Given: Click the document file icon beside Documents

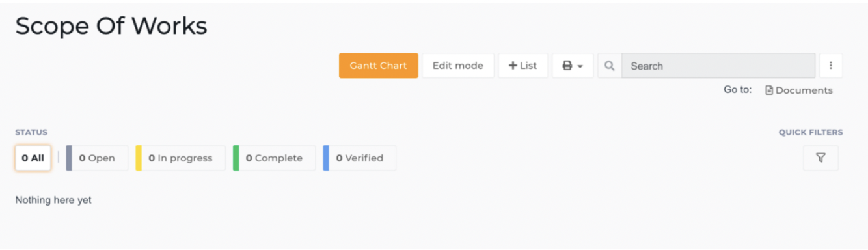Looking at the screenshot, I should (769, 90).
